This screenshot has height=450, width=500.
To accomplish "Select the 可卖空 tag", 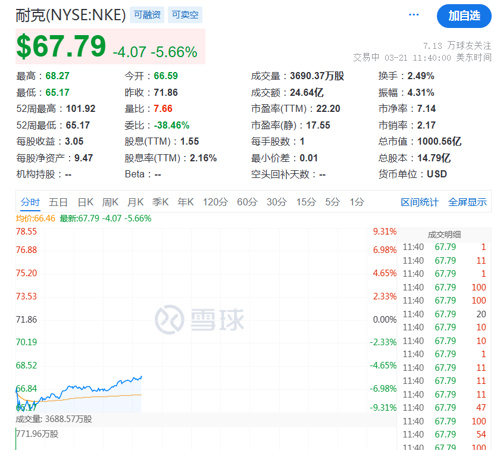I will click(x=185, y=15).
